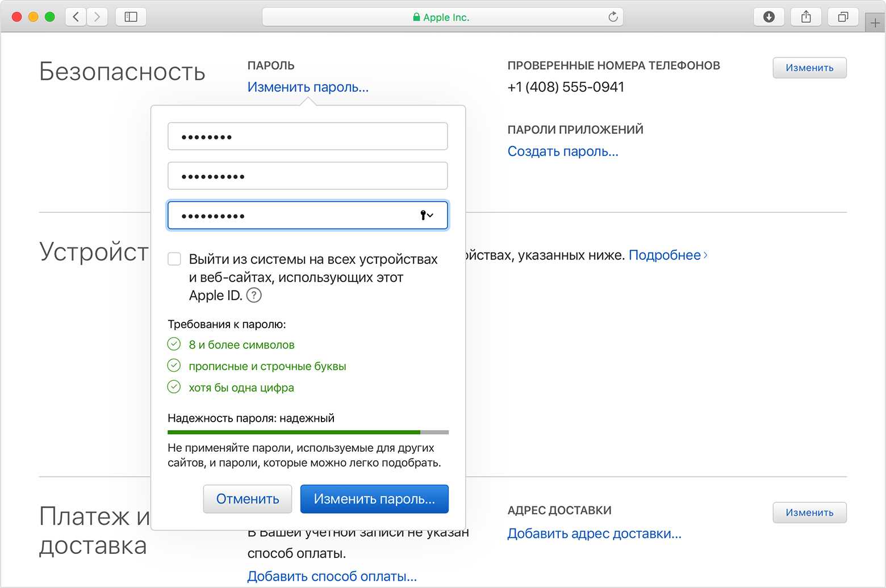The width and height of the screenshot is (886, 588).
Task: Click the Safari forward navigation arrow
Action: click(97, 17)
